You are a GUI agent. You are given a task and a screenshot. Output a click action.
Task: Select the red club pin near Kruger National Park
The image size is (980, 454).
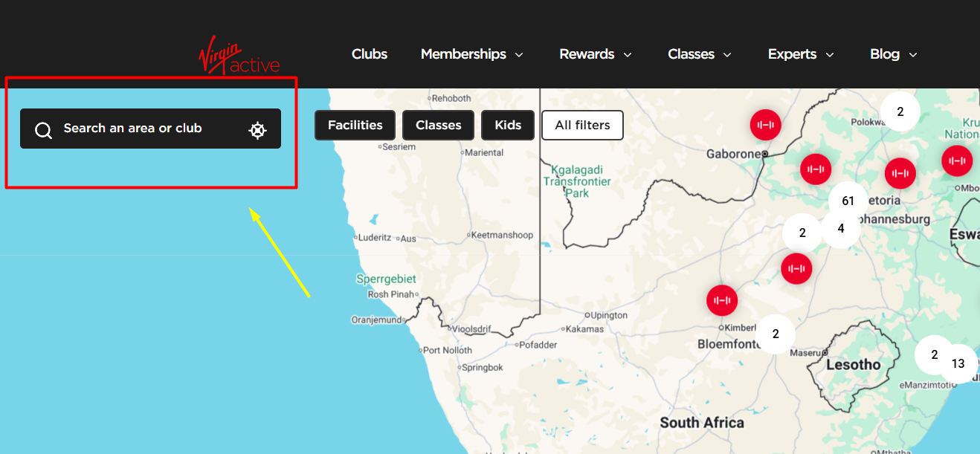click(957, 160)
